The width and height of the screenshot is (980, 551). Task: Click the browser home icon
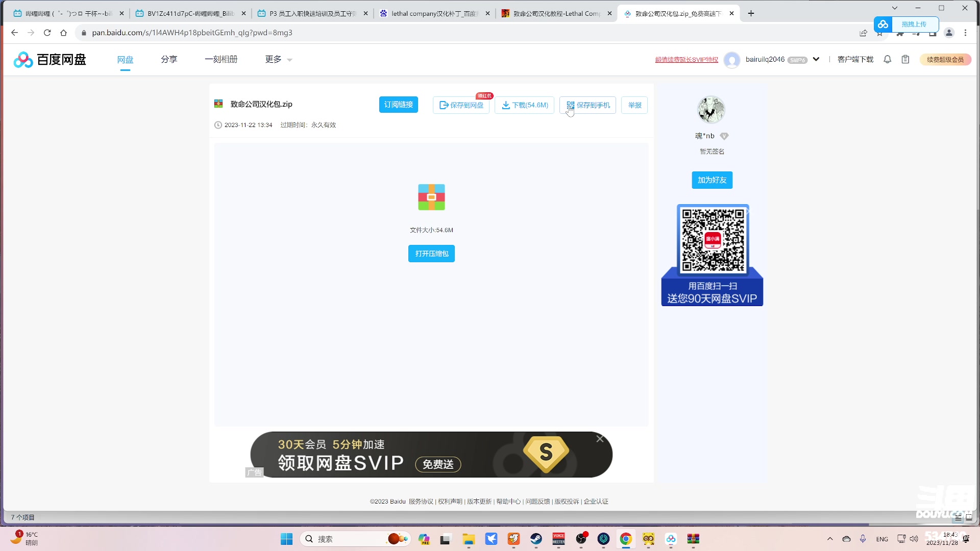coord(63,33)
